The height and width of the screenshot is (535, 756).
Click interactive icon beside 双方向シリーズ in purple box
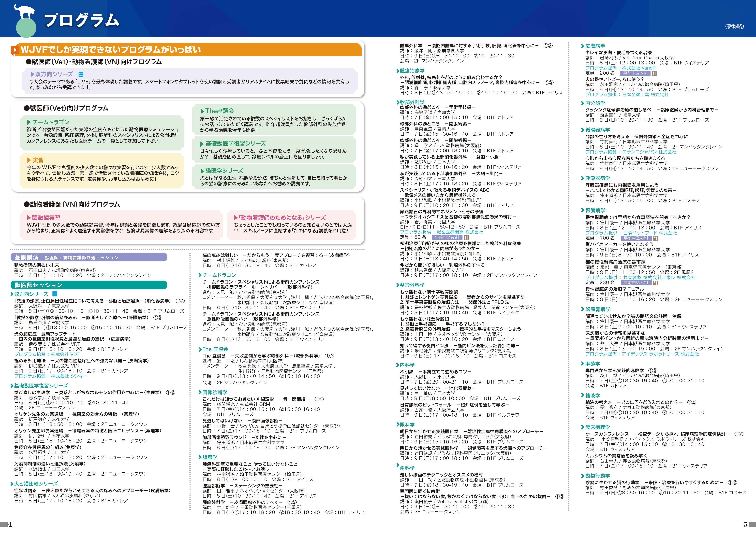81,74
